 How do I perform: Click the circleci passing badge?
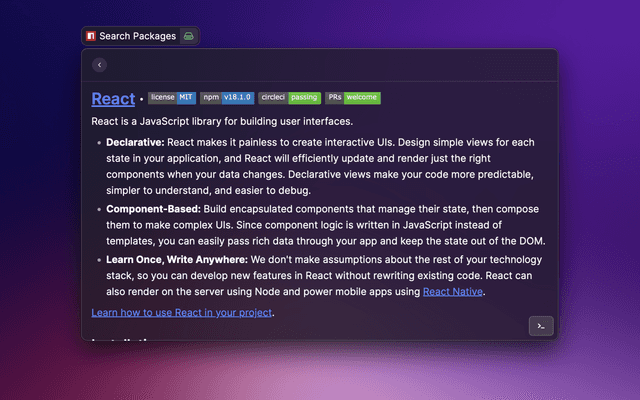point(289,98)
